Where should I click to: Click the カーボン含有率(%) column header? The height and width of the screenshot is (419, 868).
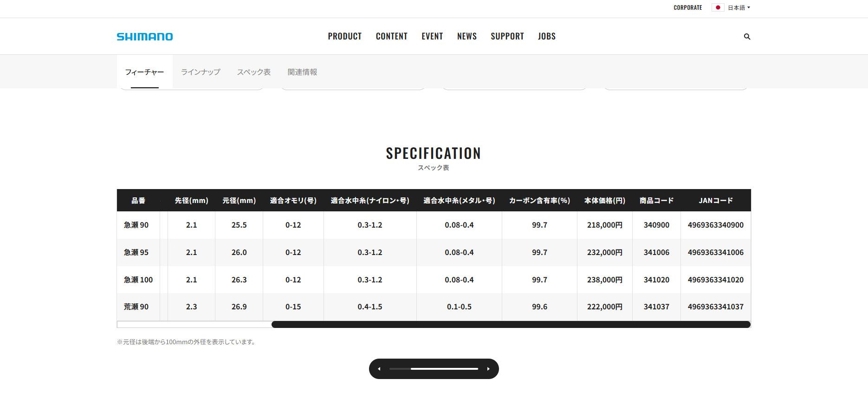pos(539,201)
